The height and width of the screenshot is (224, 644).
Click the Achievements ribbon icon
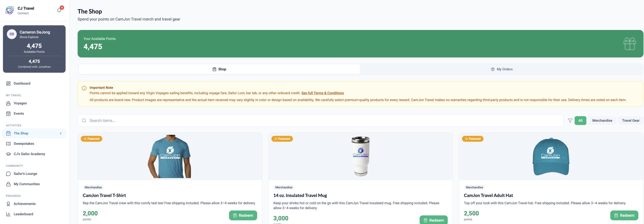(x=8, y=204)
